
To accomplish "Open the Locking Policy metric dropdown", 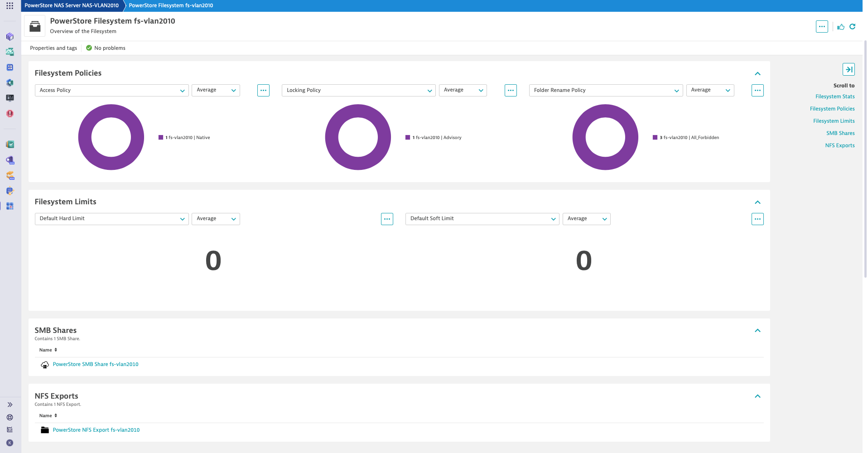I will coord(359,90).
